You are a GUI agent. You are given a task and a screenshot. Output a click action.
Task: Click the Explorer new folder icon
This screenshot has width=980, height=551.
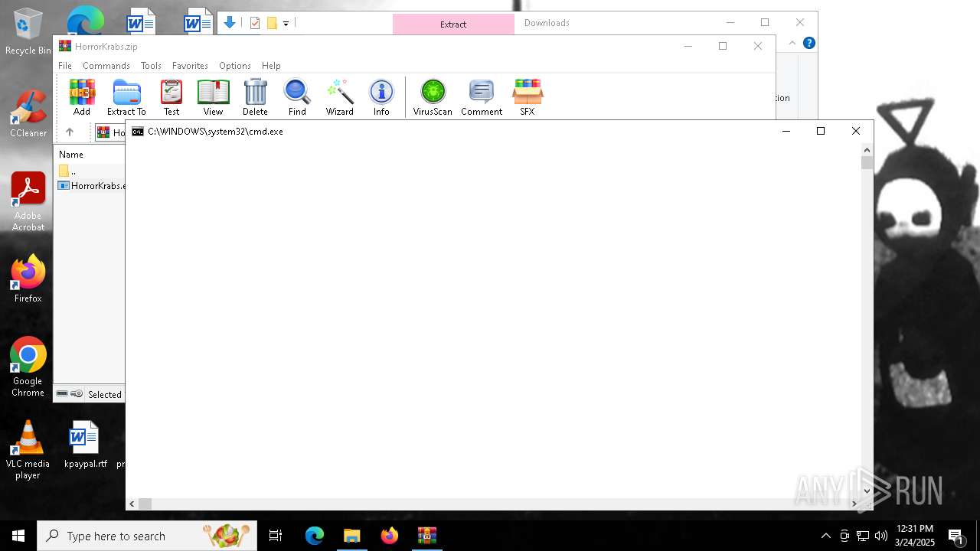[272, 23]
